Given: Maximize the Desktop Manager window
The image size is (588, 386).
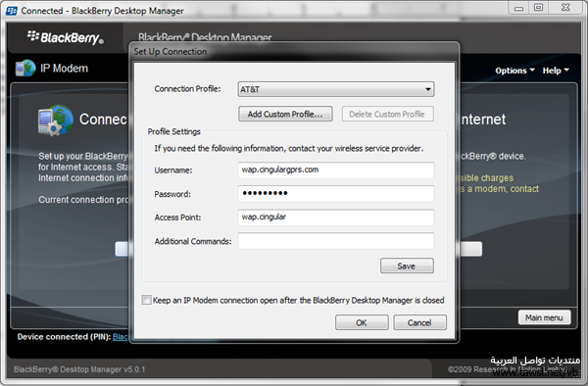Looking at the screenshot, I should [539, 8].
